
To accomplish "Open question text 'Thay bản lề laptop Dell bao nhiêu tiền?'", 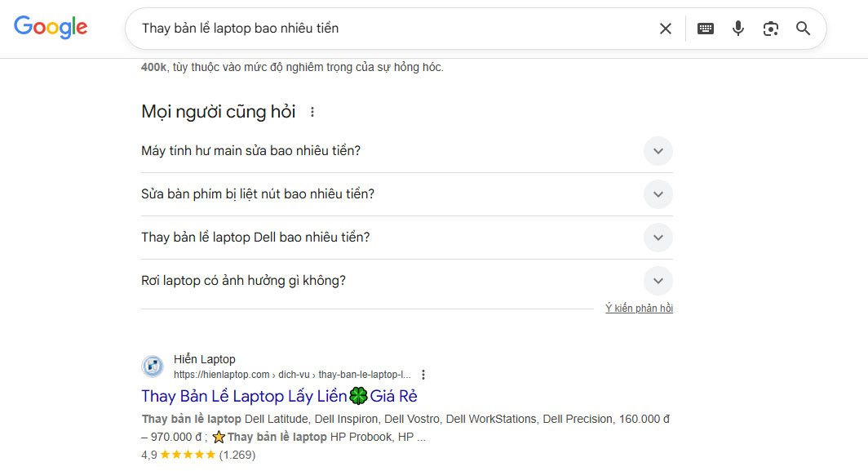I will (x=255, y=238).
